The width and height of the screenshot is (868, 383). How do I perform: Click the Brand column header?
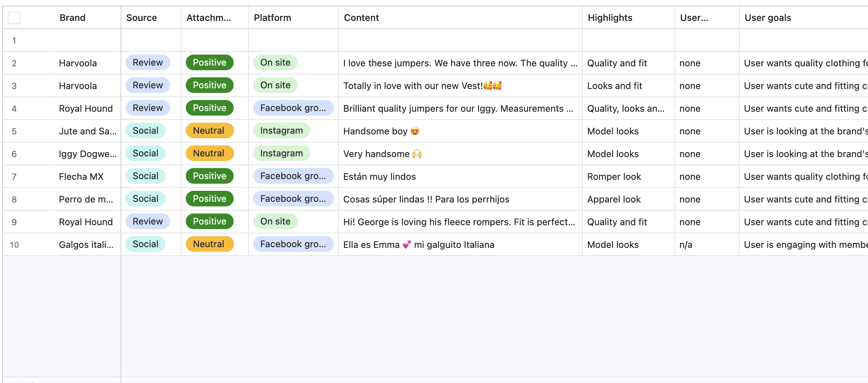(72, 18)
